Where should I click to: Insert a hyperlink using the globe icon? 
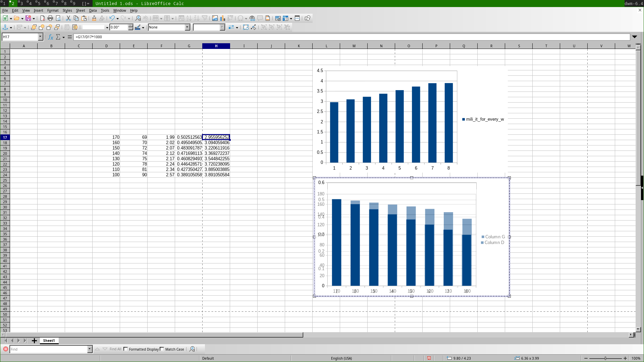click(252, 18)
